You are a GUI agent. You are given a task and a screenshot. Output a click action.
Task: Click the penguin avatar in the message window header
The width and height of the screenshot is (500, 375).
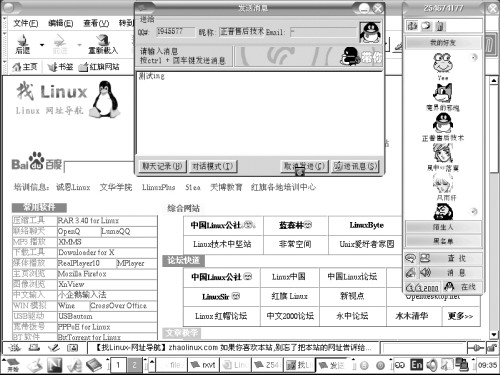point(370,32)
